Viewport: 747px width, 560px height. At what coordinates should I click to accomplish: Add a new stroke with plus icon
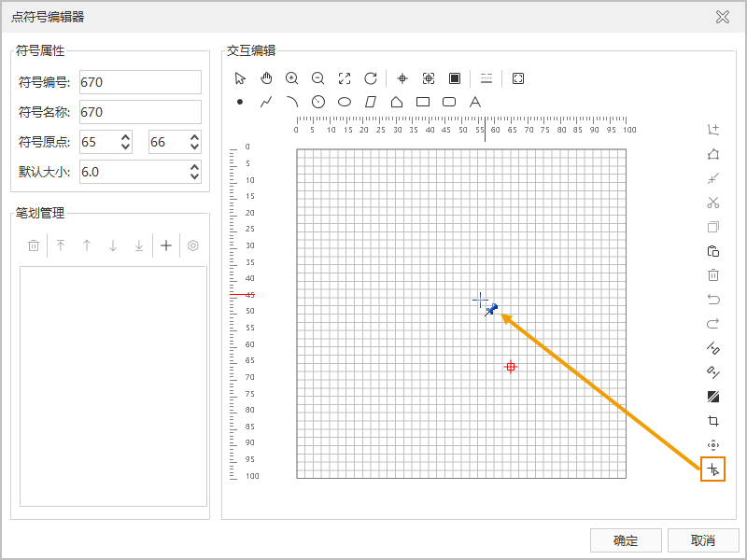click(x=166, y=245)
